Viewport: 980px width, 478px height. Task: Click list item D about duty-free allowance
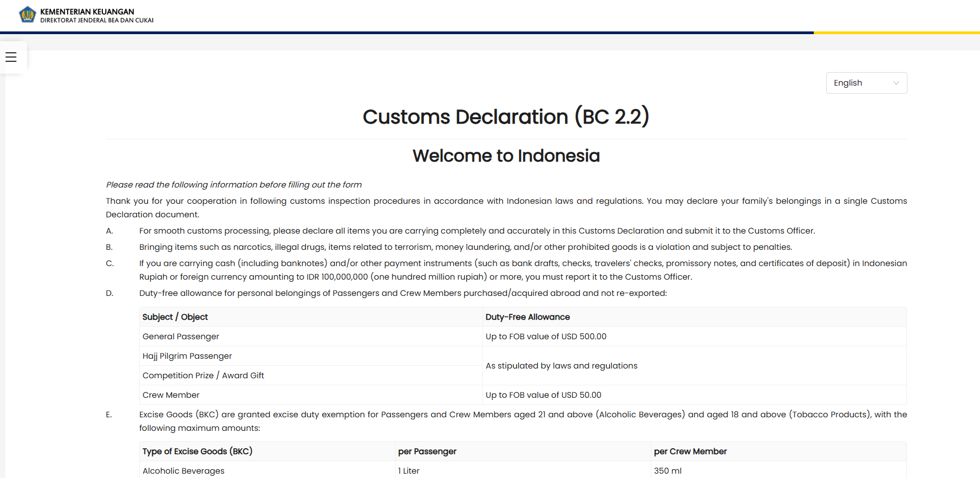(x=403, y=293)
